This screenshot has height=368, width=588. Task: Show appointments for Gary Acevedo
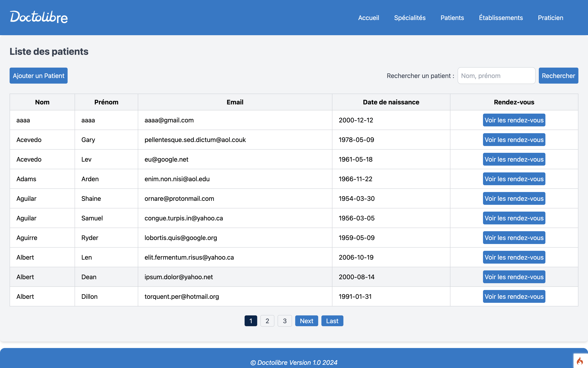click(514, 140)
